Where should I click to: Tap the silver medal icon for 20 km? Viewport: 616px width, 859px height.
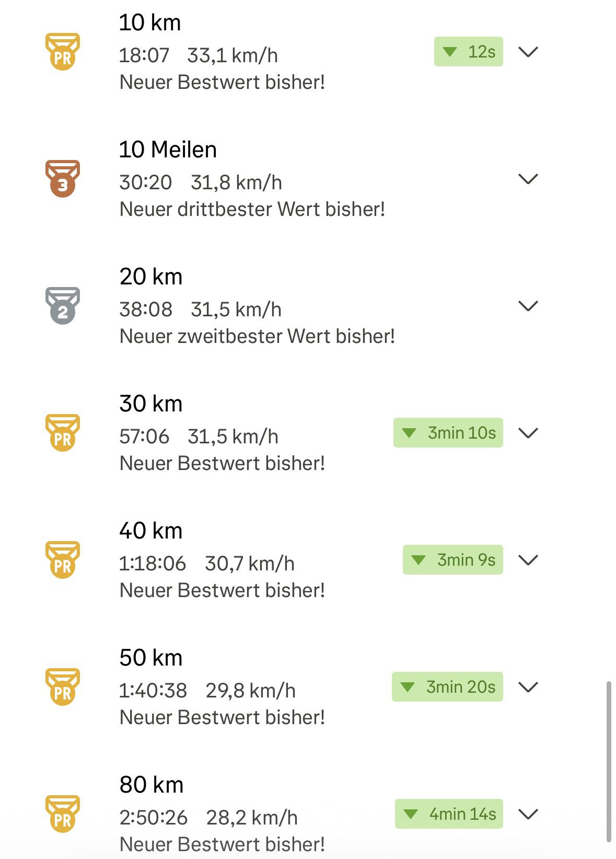63,306
